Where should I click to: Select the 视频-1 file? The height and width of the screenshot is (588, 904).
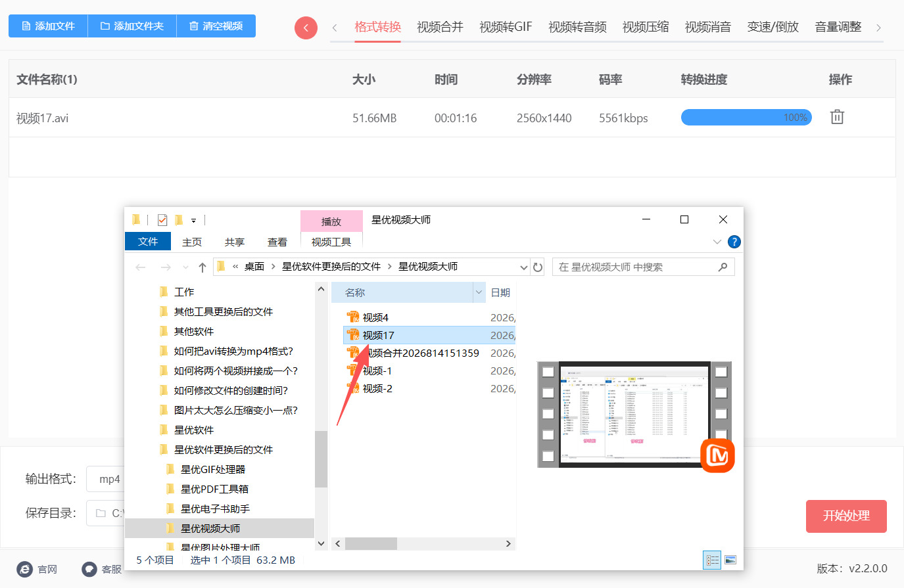[x=377, y=371]
